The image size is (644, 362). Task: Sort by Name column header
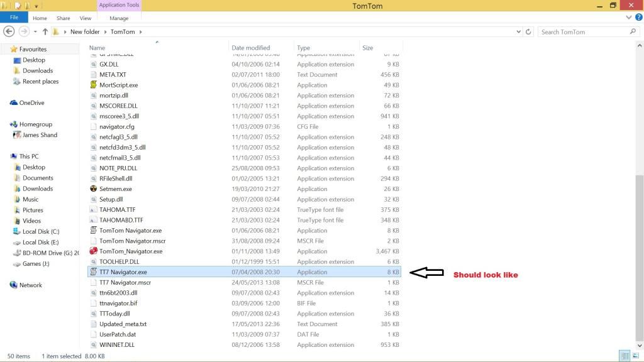[x=97, y=48]
